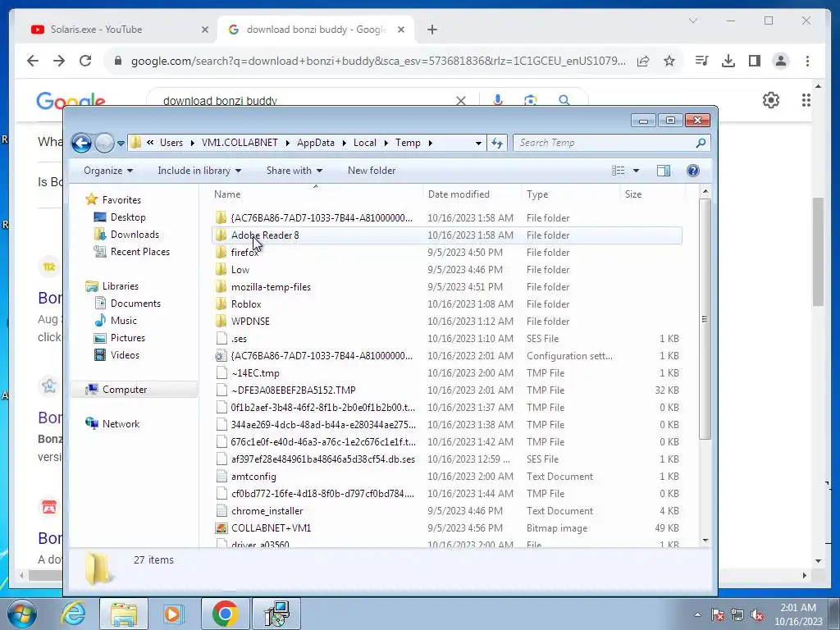840x630 pixels.
Task: Open recent locations dropdown arrow in Explorer
Action: point(121,143)
